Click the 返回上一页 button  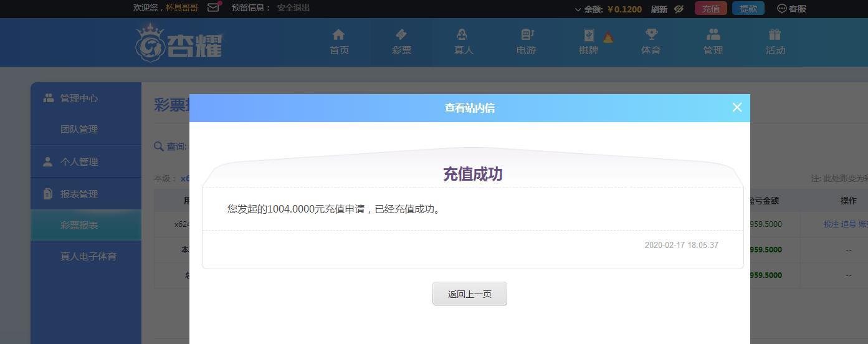click(x=470, y=294)
